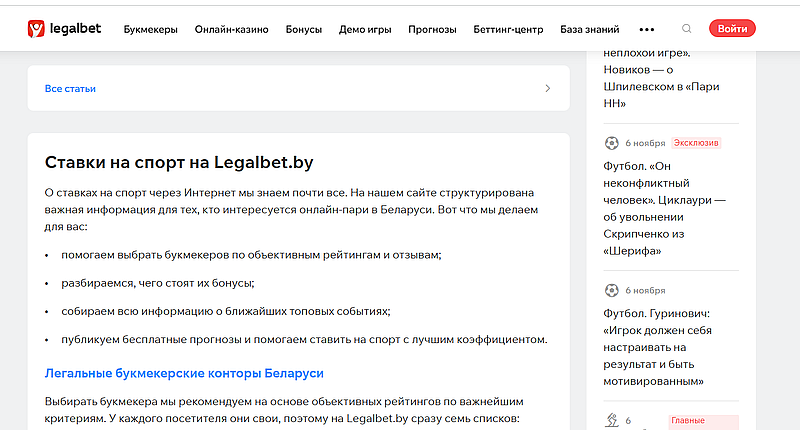Click the bullet about объективным рейтингам и отзывам
The width and height of the screenshot is (800, 430).
click(x=251, y=255)
